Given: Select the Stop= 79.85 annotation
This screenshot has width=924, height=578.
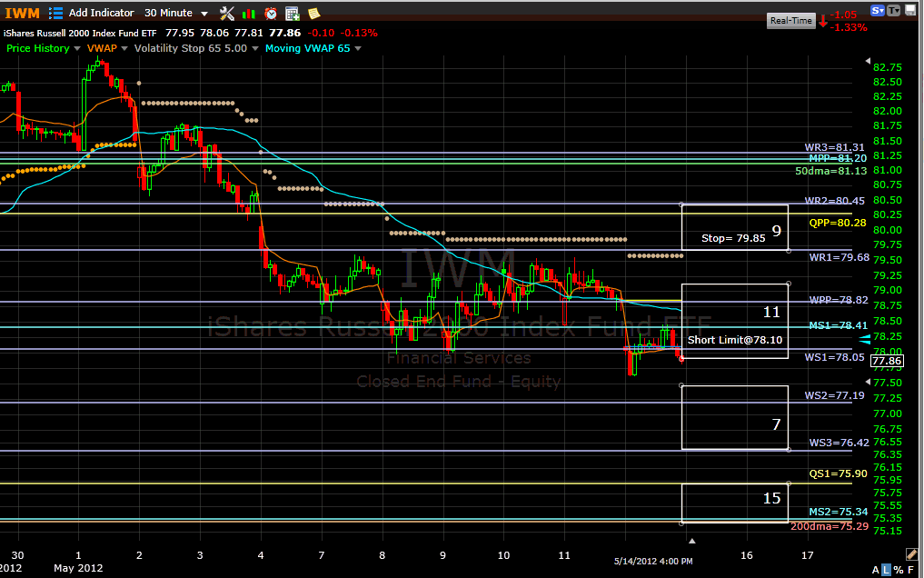Looking at the screenshot, I should (733, 238).
